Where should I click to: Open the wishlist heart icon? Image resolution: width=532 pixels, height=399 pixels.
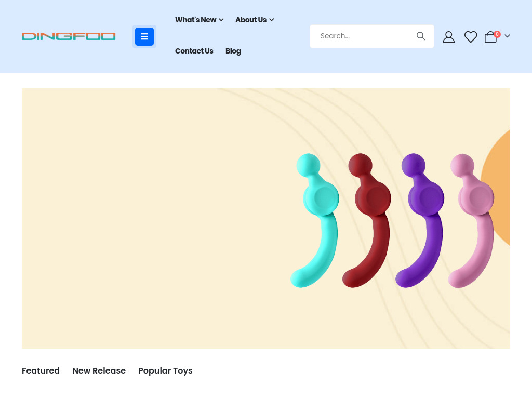471,37
